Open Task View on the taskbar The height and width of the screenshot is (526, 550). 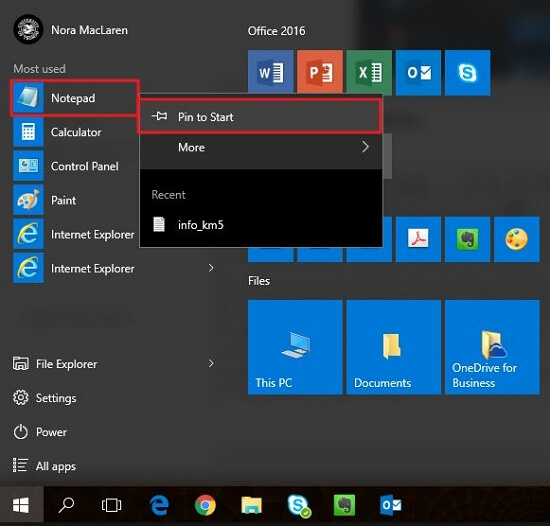[112, 505]
